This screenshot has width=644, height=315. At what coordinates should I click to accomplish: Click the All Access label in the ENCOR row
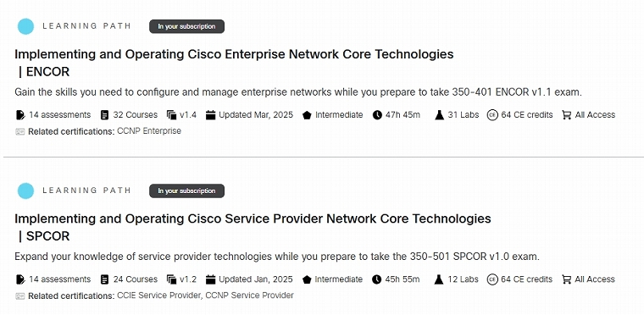595,115
